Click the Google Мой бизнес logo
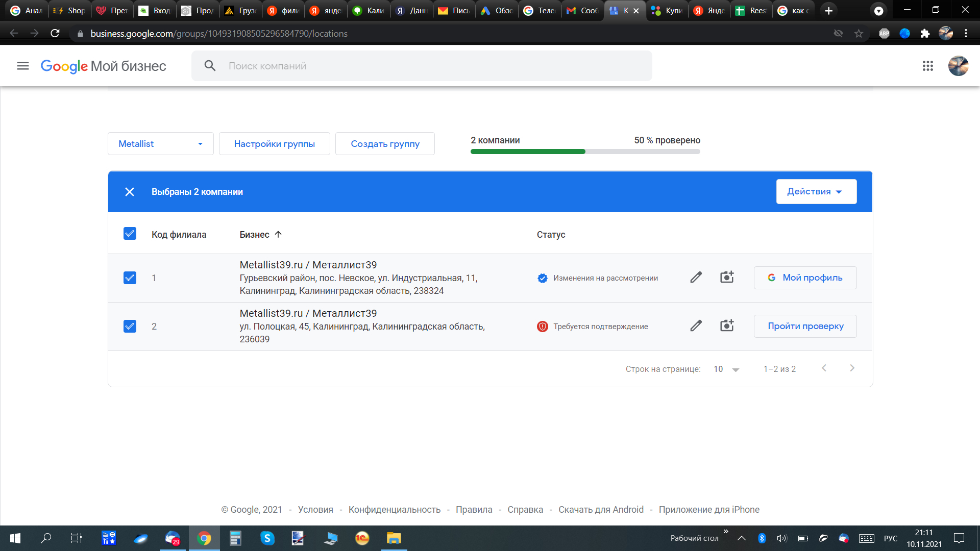 coord(104,66)
